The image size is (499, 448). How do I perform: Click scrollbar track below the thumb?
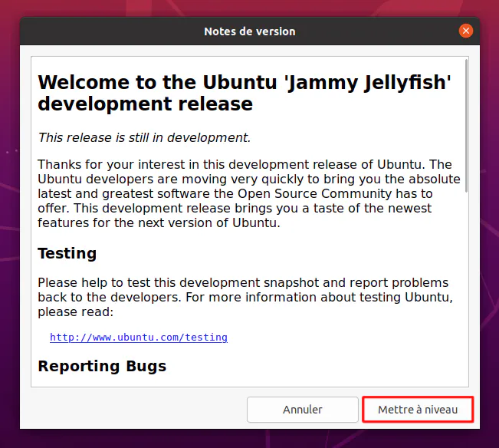point(466,287)
